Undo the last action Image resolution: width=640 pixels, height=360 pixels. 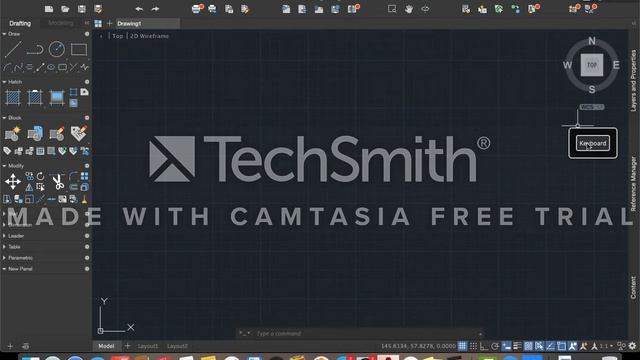click(x=139, y=9)
